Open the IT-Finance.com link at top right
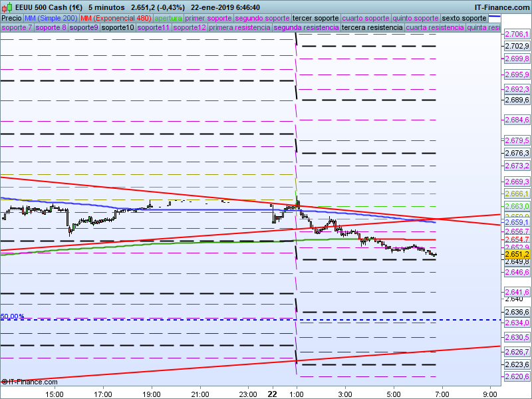532x399 pixels. pyautogui.click(x=502, y=7)
